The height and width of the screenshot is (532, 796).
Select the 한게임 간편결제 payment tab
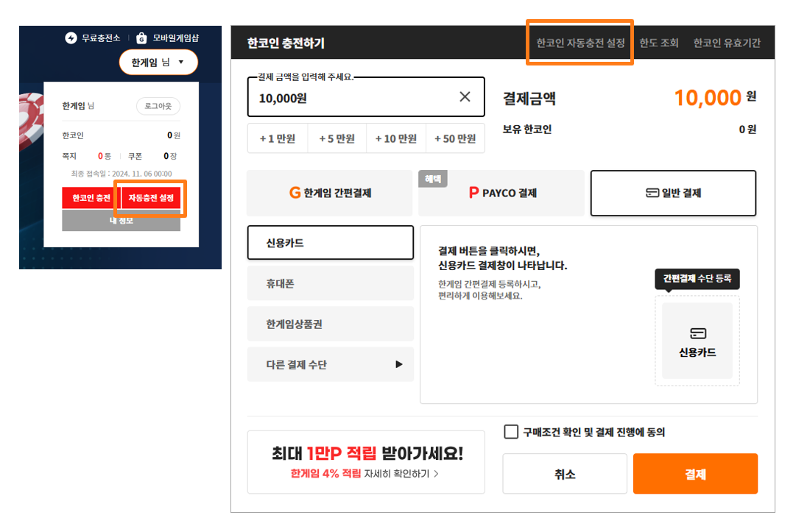[x=330, y=194]
